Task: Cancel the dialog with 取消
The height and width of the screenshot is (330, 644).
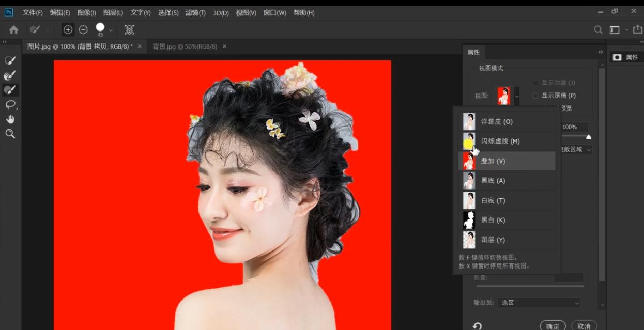Action: [x=585, y=326]
